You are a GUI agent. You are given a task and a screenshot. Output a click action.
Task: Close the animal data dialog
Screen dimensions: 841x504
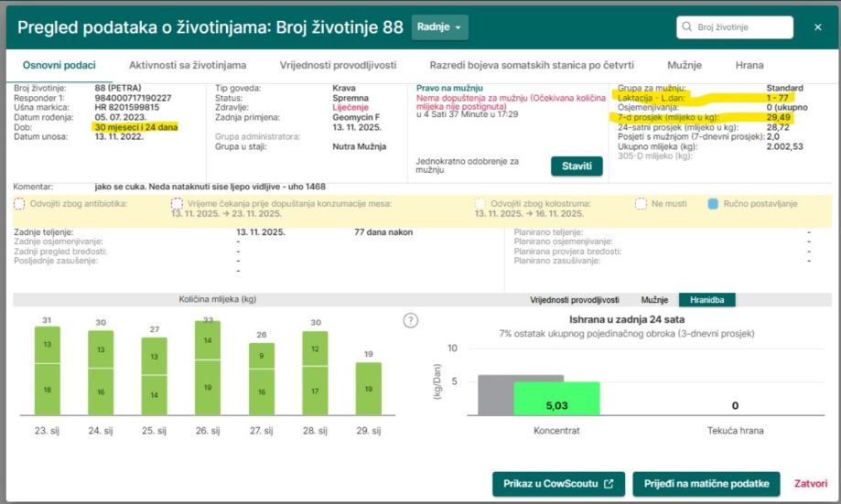[817, 27]
